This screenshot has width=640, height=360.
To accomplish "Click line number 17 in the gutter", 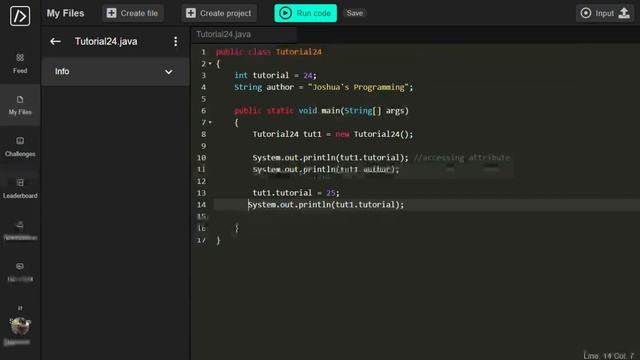I will pos(201,240).
